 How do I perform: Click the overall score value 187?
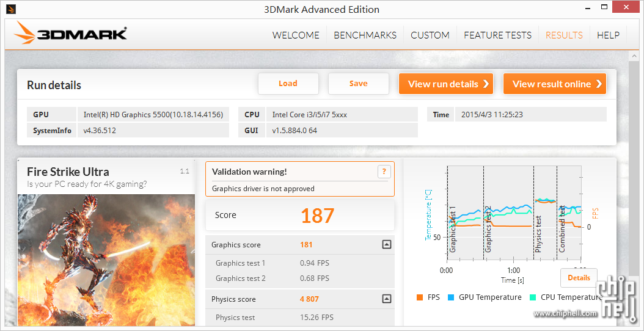coord(318,216)
